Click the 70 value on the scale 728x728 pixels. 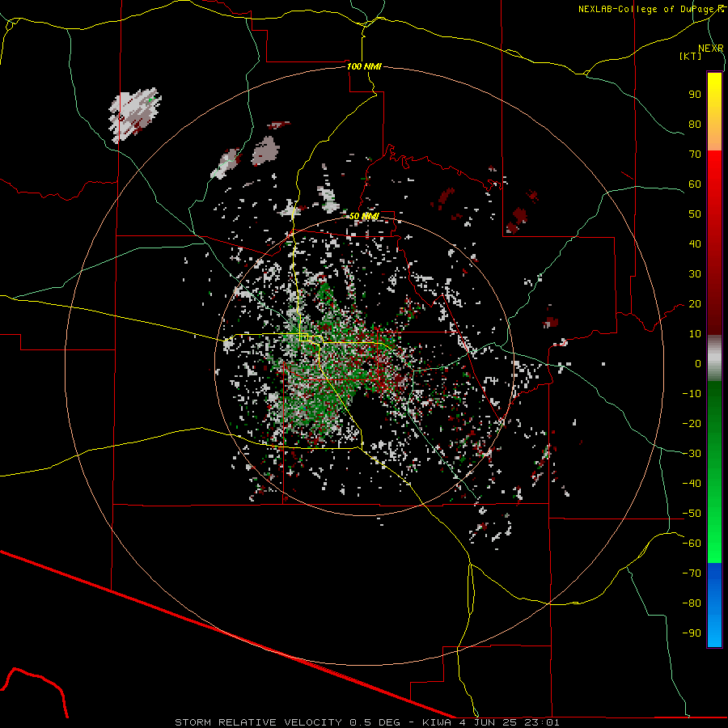[x=695, y=154]
